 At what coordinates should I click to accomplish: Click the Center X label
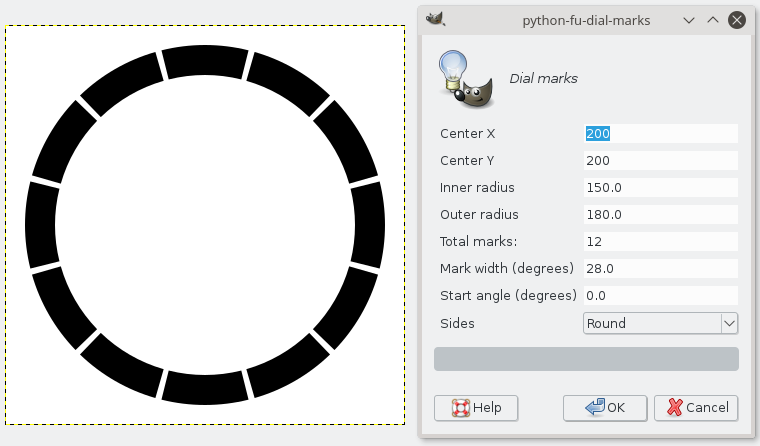pos(467,134)
